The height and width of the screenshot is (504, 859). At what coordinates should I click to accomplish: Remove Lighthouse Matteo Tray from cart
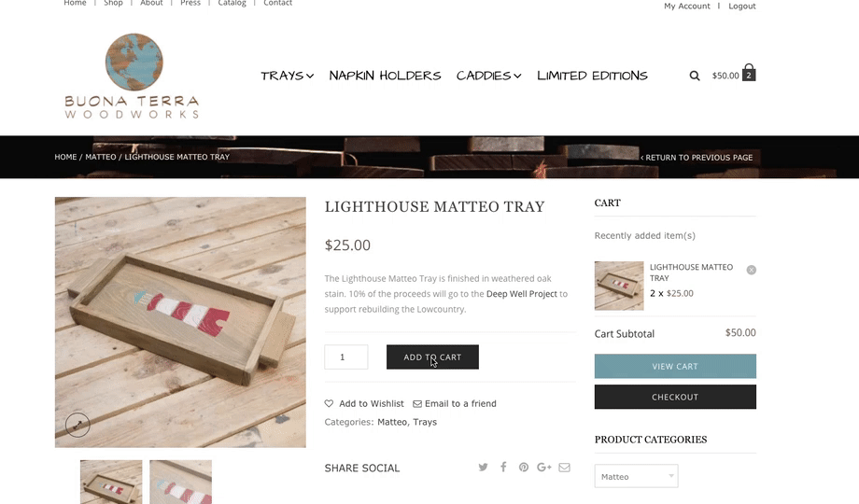click(x=751, y=270)
